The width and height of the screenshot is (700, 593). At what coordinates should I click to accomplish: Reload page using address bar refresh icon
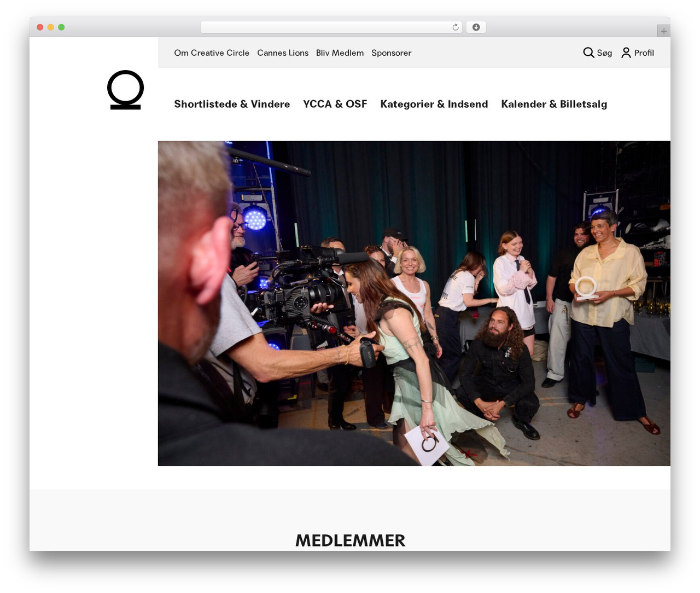click(455, 27)
